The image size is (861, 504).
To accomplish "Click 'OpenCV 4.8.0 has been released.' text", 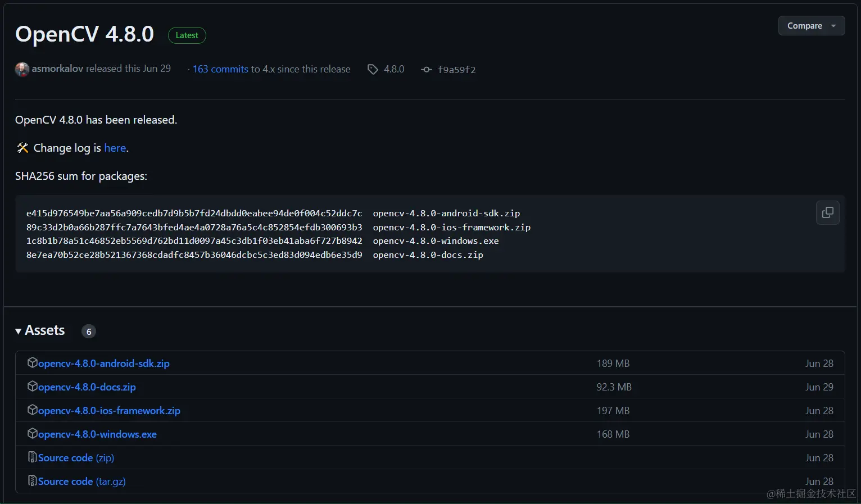I will pos(96,120).
